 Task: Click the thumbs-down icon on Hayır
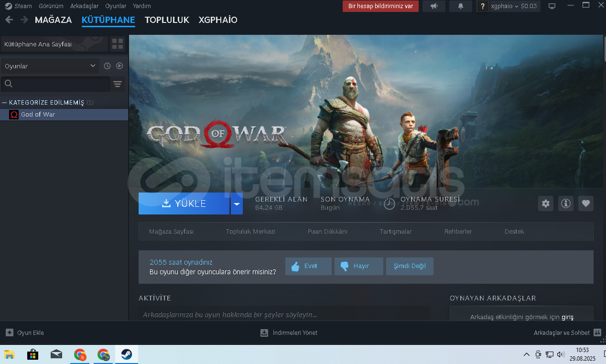tap(344, 266)
